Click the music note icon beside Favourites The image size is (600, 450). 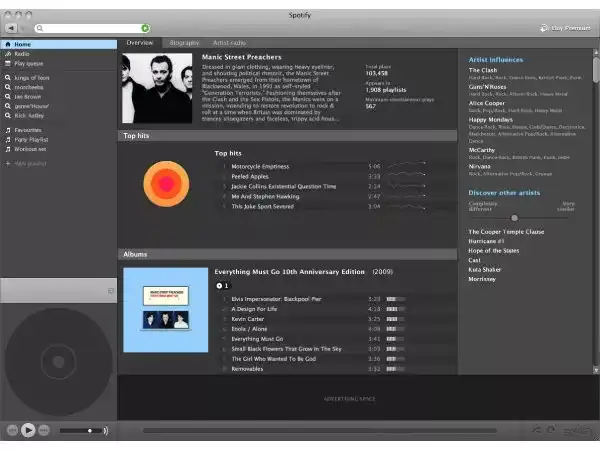(8, 130)
